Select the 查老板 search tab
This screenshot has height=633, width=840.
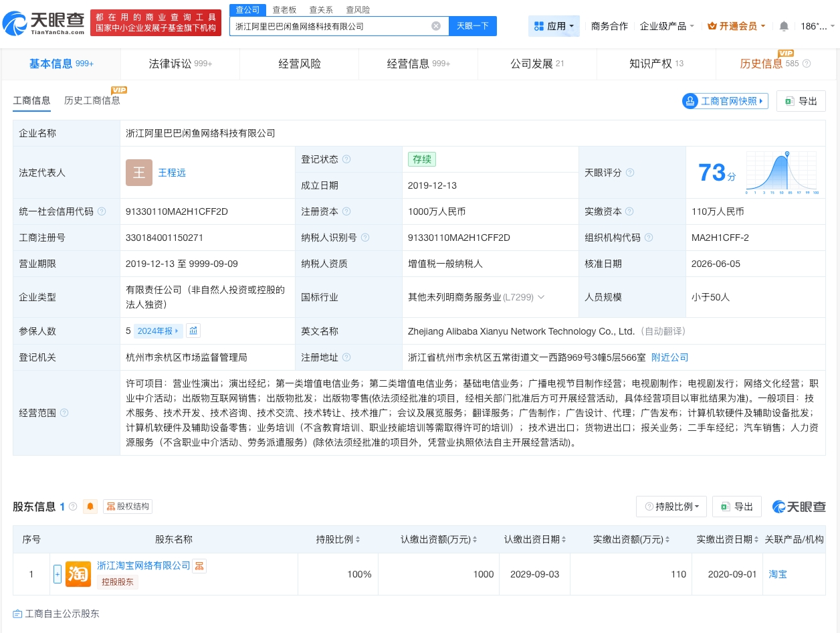click(285, 10)
